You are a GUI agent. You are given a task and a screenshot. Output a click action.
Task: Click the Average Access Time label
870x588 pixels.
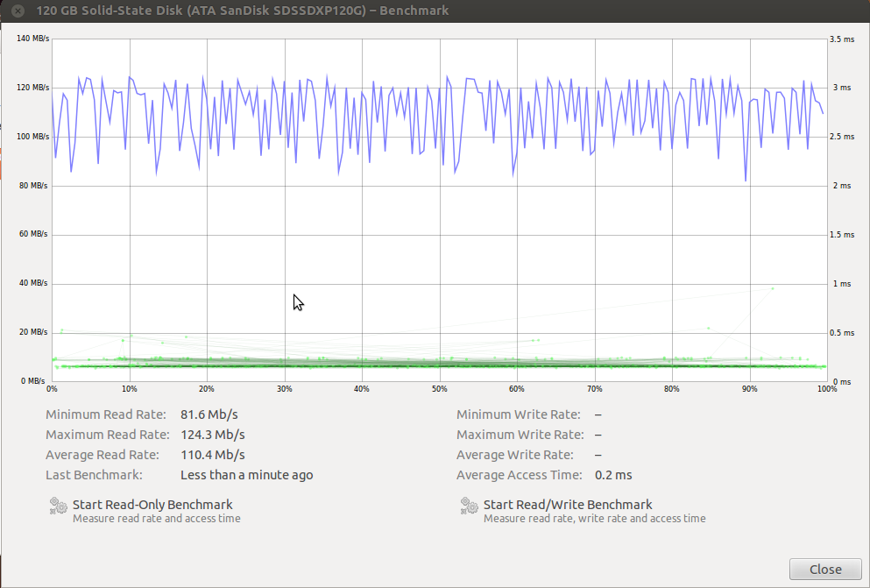pos(519,475)
